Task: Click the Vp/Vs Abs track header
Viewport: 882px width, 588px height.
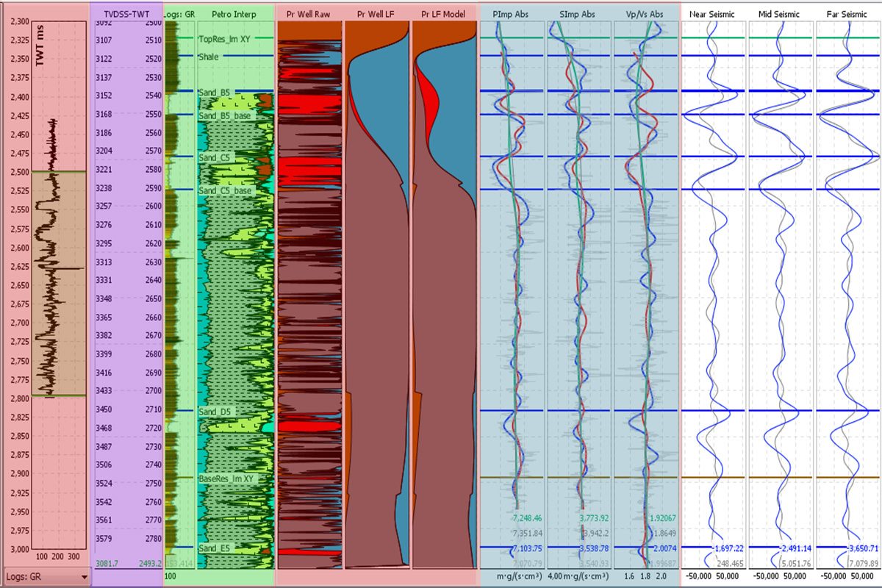Action: click(647, 14)
